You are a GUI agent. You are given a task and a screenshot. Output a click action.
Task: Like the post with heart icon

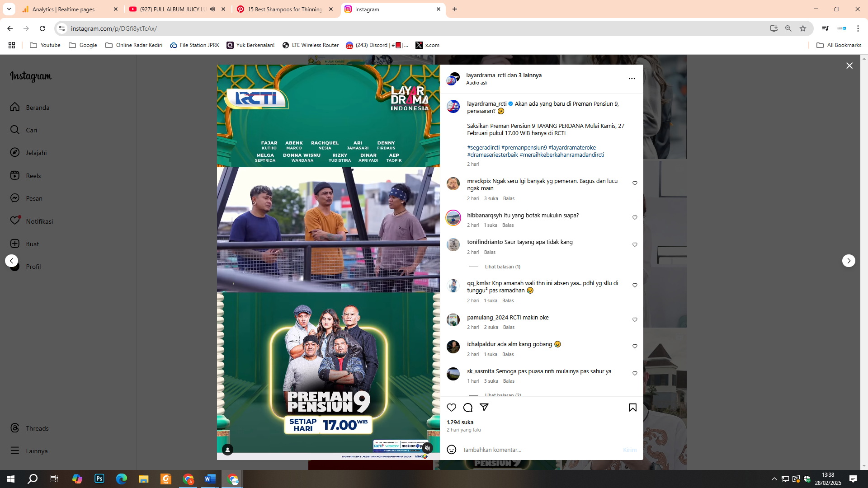tap(451, 408)
